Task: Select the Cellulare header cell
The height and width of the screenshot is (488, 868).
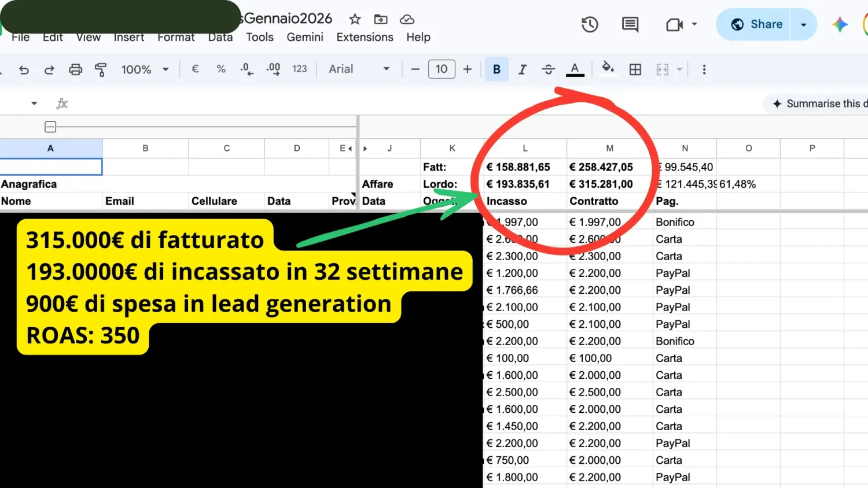Action: tap(227, 201)
